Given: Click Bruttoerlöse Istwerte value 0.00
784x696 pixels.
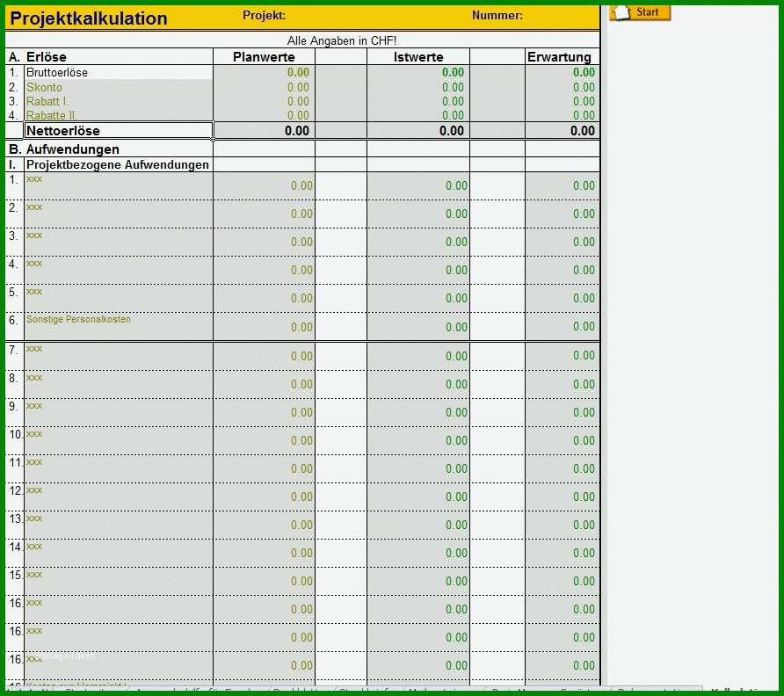Looking at the screenshot, I should click(x=453, y=72).
